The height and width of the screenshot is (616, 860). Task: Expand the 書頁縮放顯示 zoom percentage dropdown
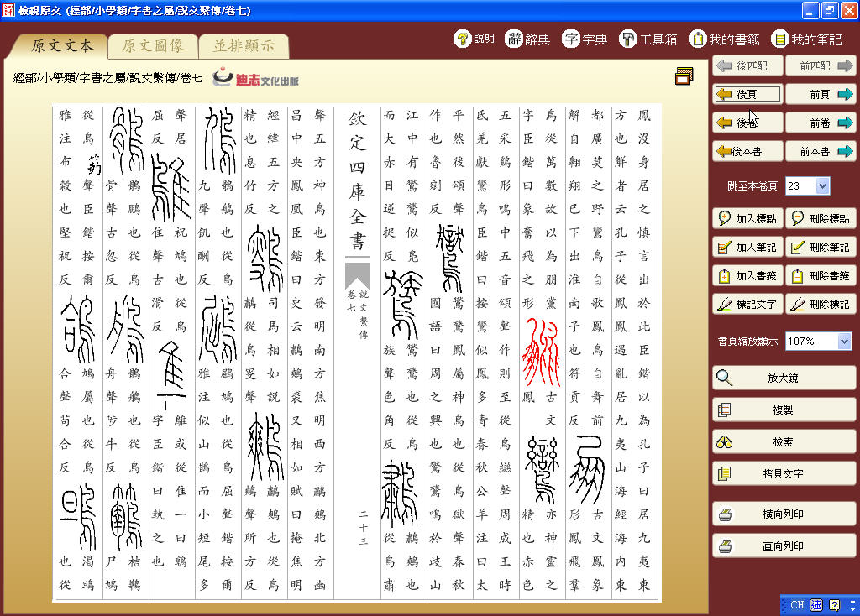(844, 341)
